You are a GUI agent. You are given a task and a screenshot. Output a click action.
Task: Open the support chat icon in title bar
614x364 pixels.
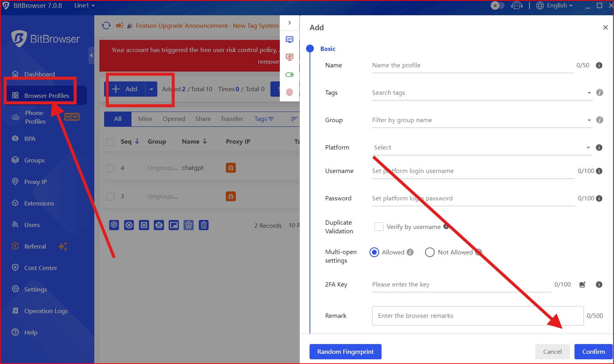point(517,5)
